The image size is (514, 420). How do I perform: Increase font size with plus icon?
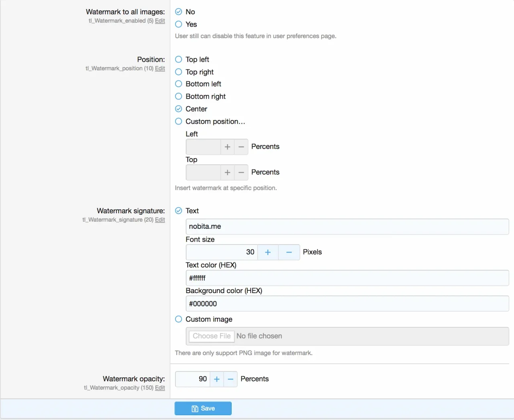[x=268, y=252]
